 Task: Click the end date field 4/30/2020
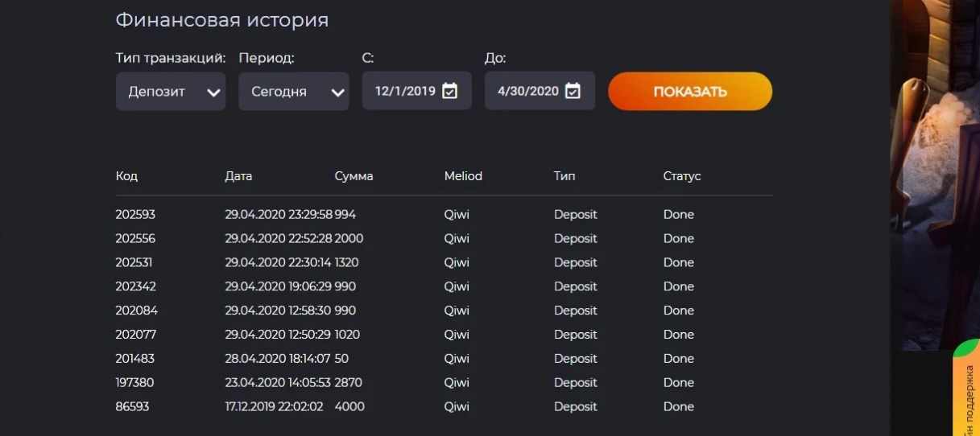tap(527, 91)
